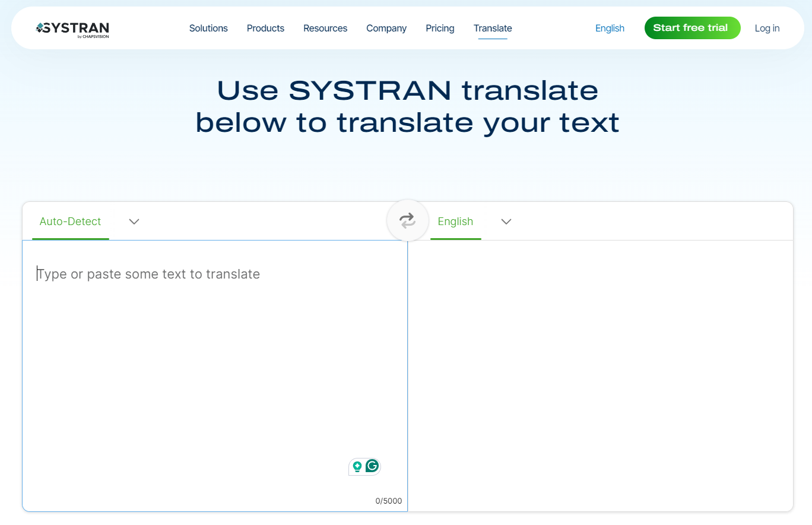Click Start free trial button
This screenshot has height=525, width=812.
(692, 28)
